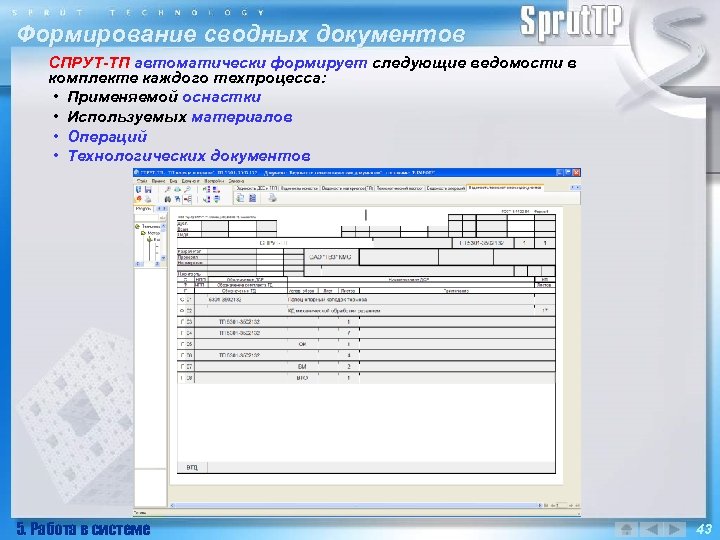
Task: Click the search field above the tree
Action: (147, 218)
